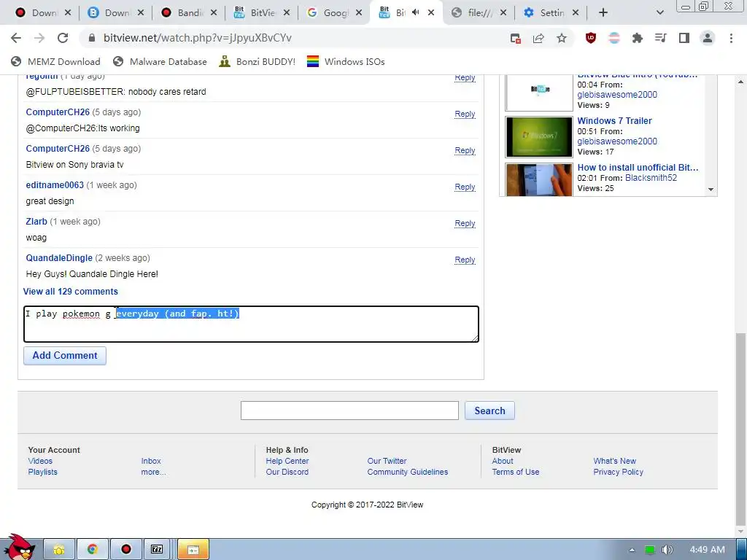Show hidden tray icons arrow
747x560 pixels.
(632, 550)
